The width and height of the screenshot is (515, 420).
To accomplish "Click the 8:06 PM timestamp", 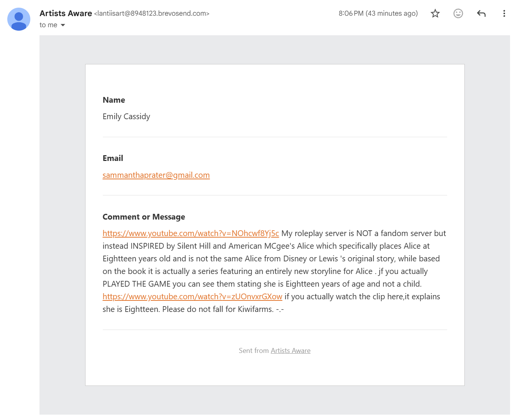I will 378,13.
